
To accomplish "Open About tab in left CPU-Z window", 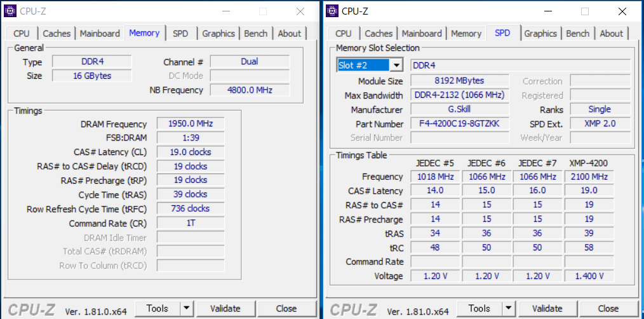I will point(289,34).
